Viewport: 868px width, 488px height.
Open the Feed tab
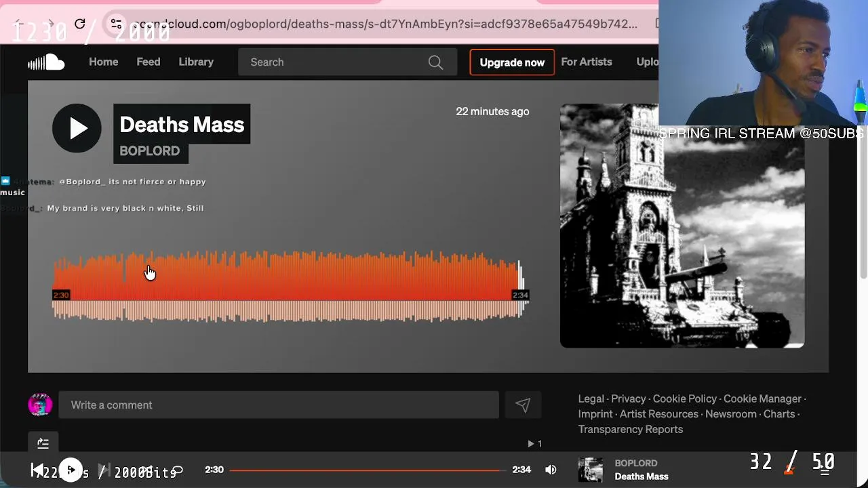[x=148, y=62]
